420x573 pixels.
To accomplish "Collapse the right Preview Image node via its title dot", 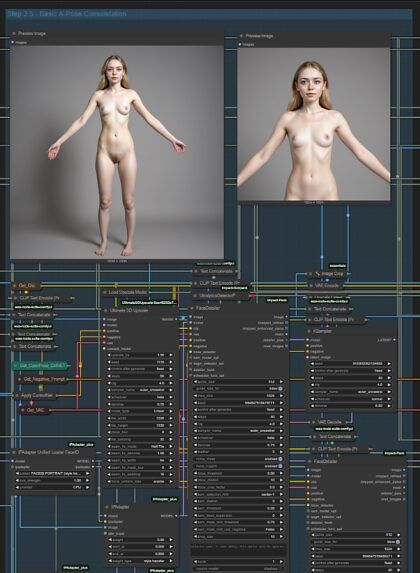I will pyautogui.click(x=241, y=36).
